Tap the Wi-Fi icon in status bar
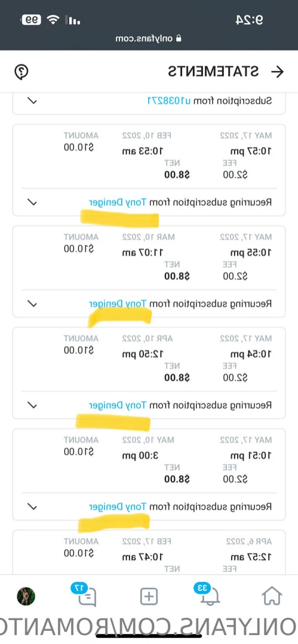 [53, 19]
